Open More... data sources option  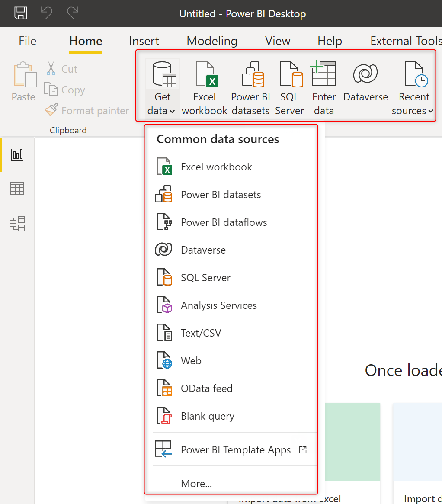tap(196, 483)
